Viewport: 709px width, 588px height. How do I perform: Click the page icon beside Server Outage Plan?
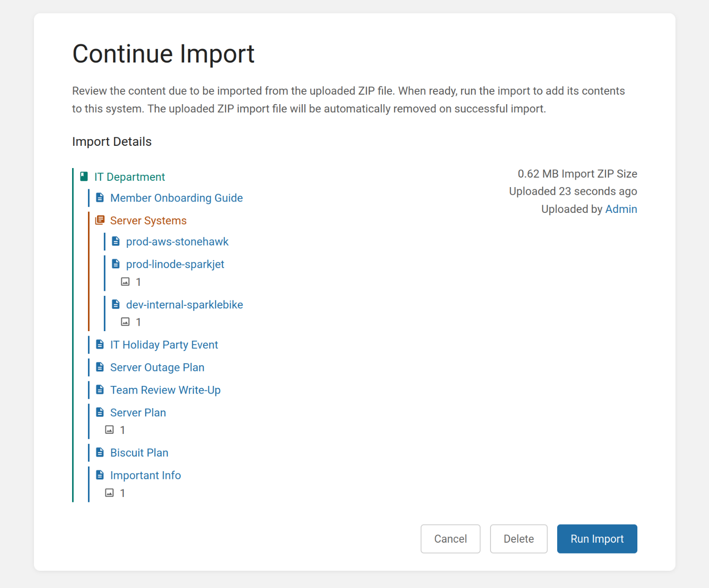coord(100,367)
